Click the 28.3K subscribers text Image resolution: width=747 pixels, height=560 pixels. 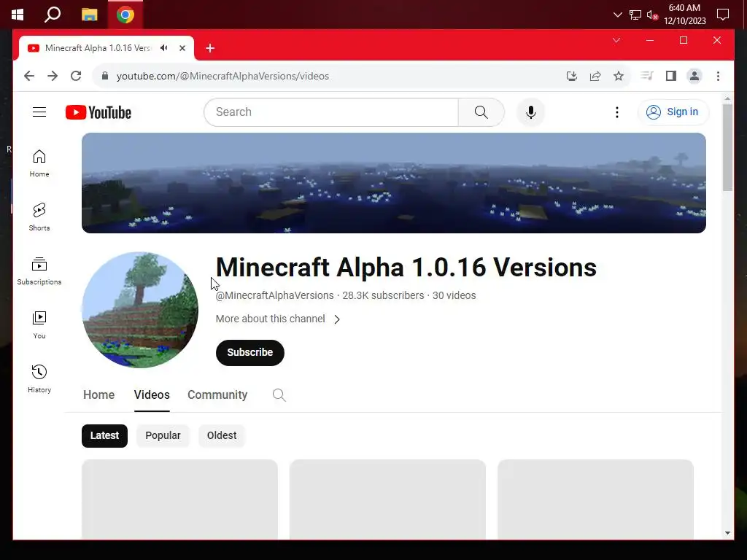[383, 295]
